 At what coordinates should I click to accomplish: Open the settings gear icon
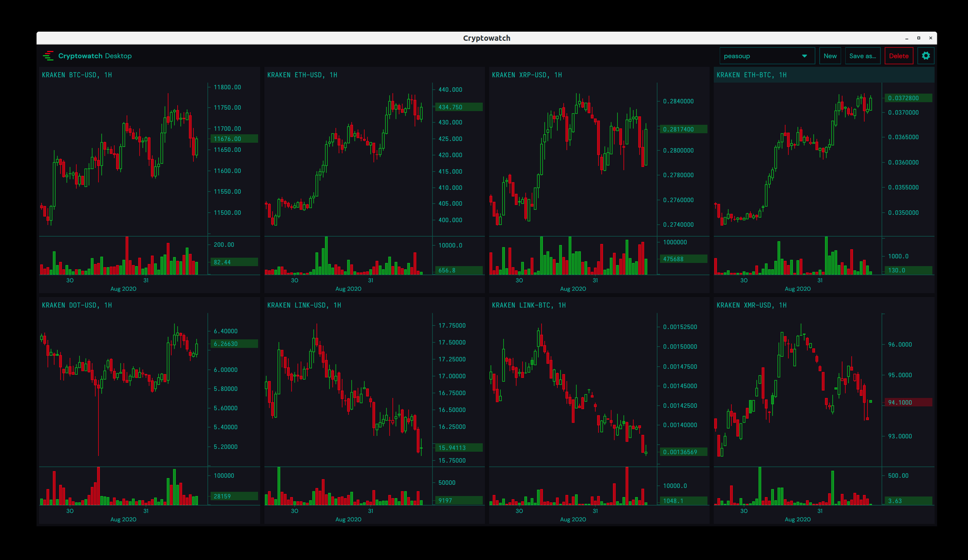point(925,56)
